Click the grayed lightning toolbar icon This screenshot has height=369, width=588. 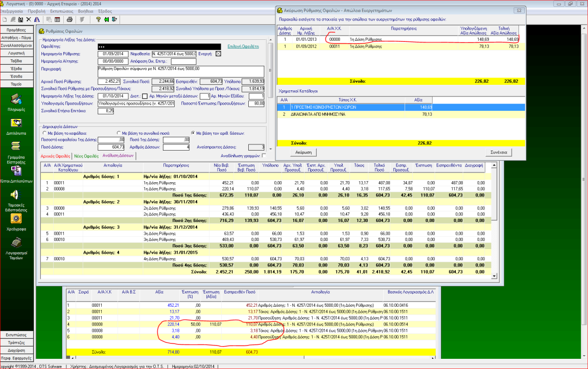[82, 19]
